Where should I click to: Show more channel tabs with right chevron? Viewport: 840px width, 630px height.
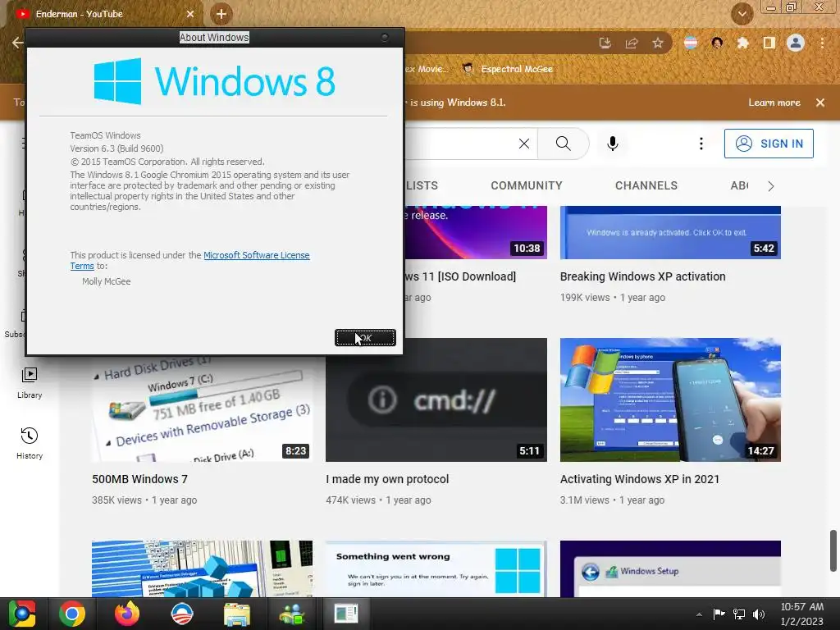click(771, 186)
